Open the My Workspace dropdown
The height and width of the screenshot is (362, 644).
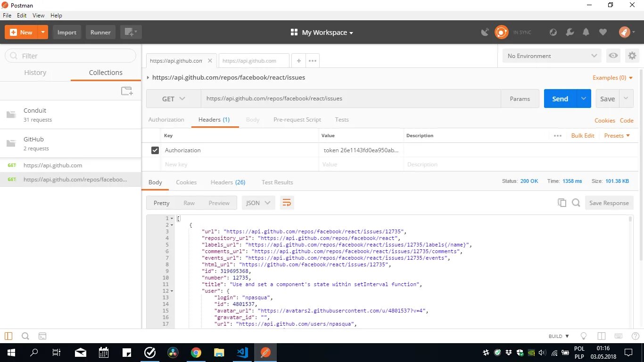tap(322, 33)
